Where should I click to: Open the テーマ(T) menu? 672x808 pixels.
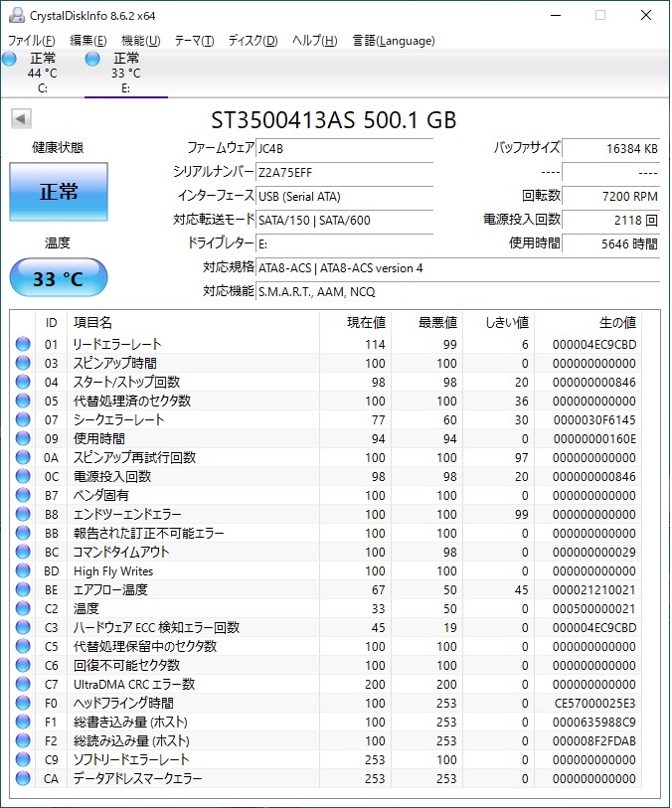[194, 40]
